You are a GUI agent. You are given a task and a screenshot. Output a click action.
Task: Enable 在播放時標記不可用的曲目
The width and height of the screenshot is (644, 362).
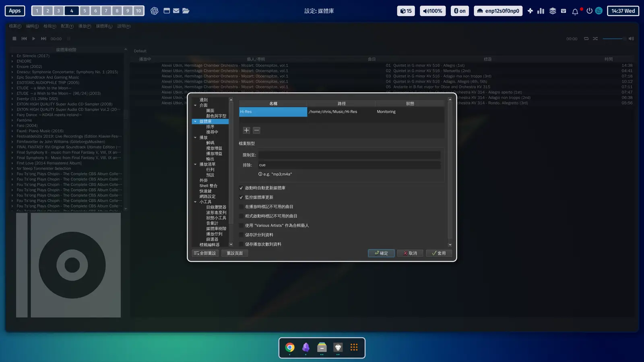tap(241, 207)
